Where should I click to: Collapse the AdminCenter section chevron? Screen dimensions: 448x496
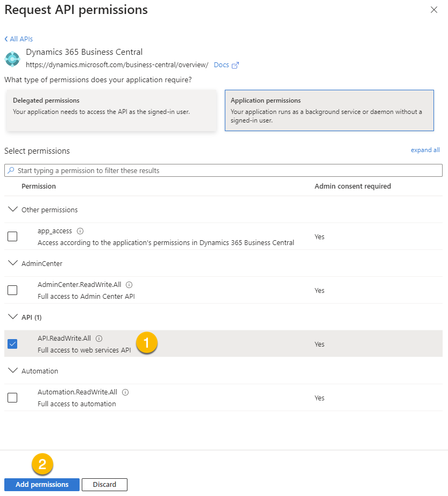point(13,263)
